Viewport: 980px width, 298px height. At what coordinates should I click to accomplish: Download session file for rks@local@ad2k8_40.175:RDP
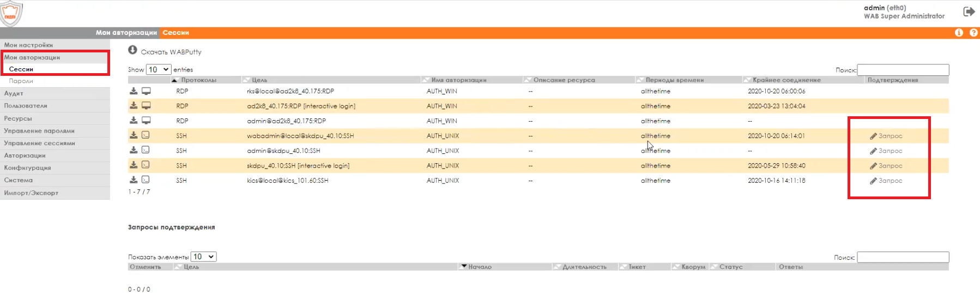pyautogui.click(x=134, y=91)
